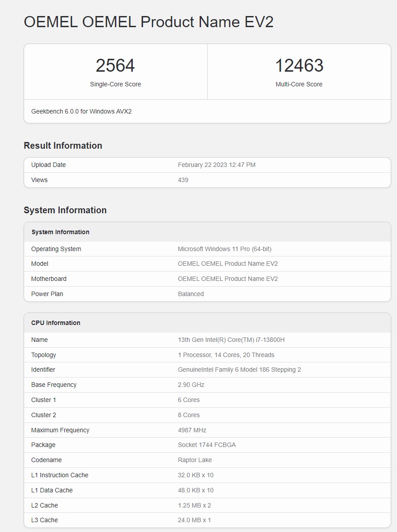Select the "4987 MHz" value
The height and width of the screenshot is (532, 397).
click(192, 430)
